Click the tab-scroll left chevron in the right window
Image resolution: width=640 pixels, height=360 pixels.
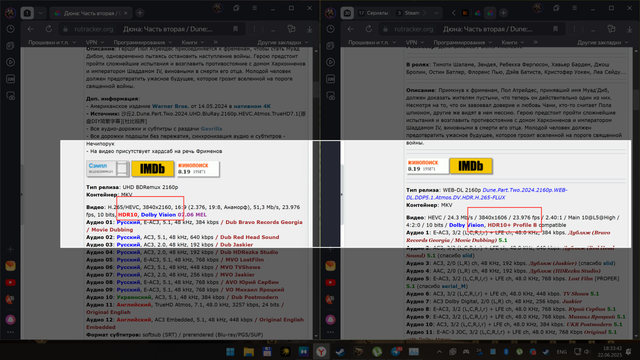[x=453, y=13]
